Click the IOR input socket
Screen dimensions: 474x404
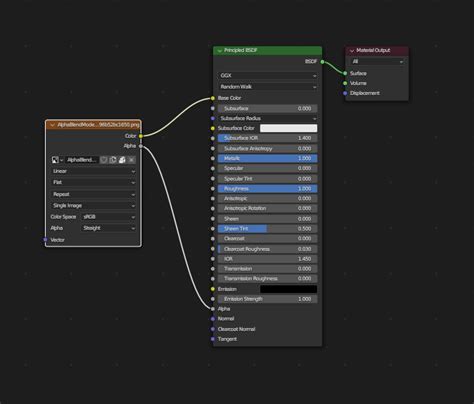point(213,259)
